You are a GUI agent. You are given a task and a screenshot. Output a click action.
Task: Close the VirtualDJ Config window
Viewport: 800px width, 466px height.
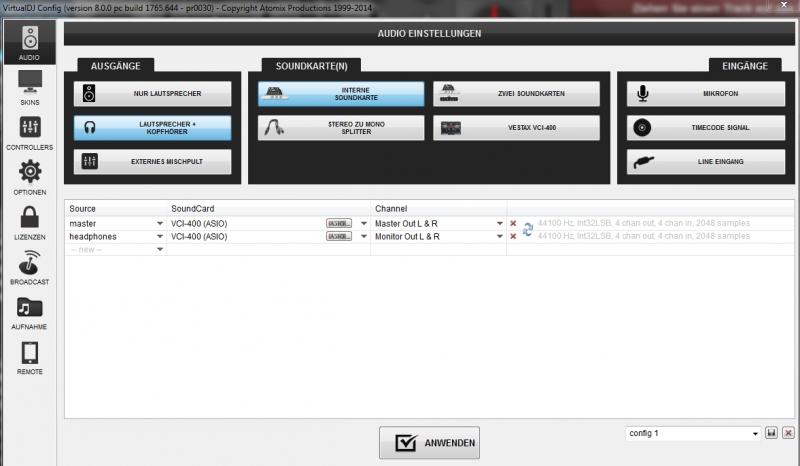pos(784,5)
